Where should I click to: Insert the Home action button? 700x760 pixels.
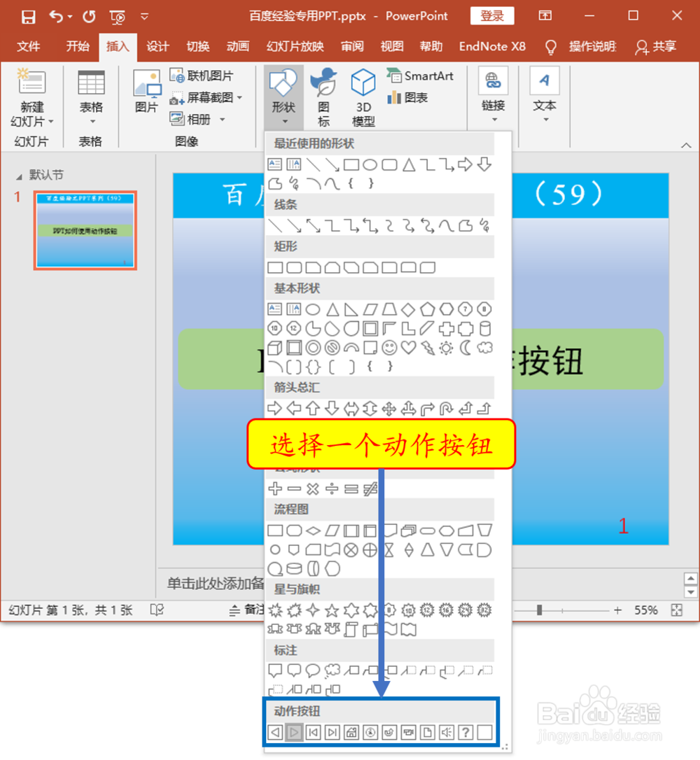click(351, 732)
